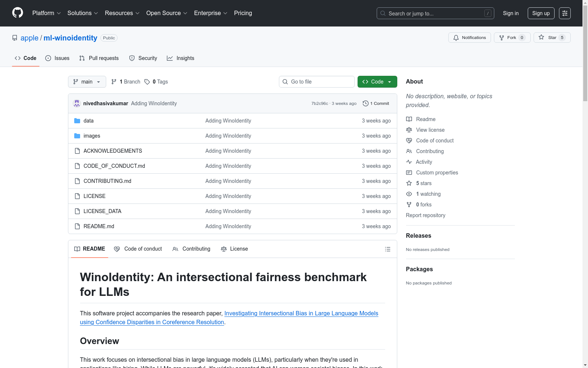
Task: Open the Packages section heading link
Action: 419,269
